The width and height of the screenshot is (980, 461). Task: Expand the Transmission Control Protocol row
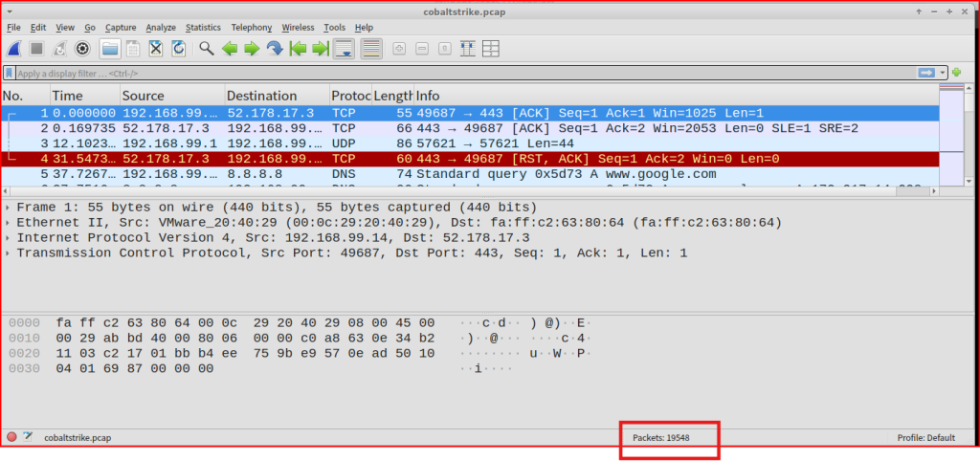(9, 253)
